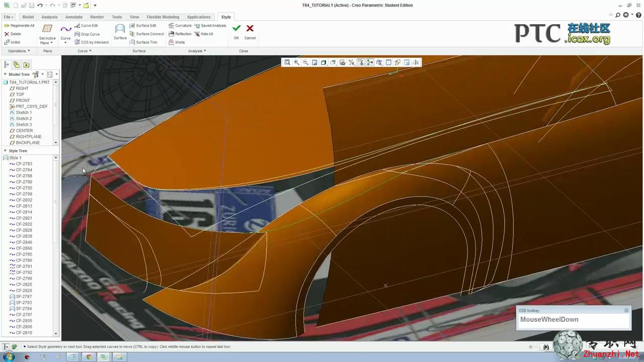Click Windows Start button on taskbar
The width and height of the screenshot is (644, 362).
[9, 357]
